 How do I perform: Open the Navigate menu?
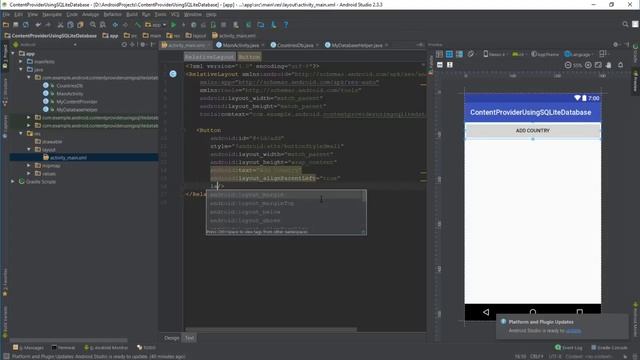[x=52, y=14]
